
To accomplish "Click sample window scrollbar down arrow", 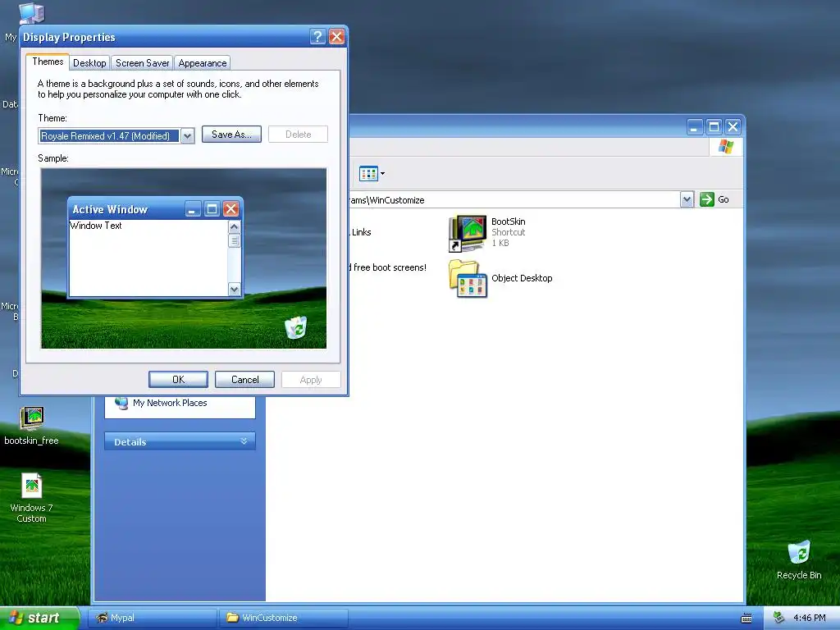I will (x=234, y=290).
